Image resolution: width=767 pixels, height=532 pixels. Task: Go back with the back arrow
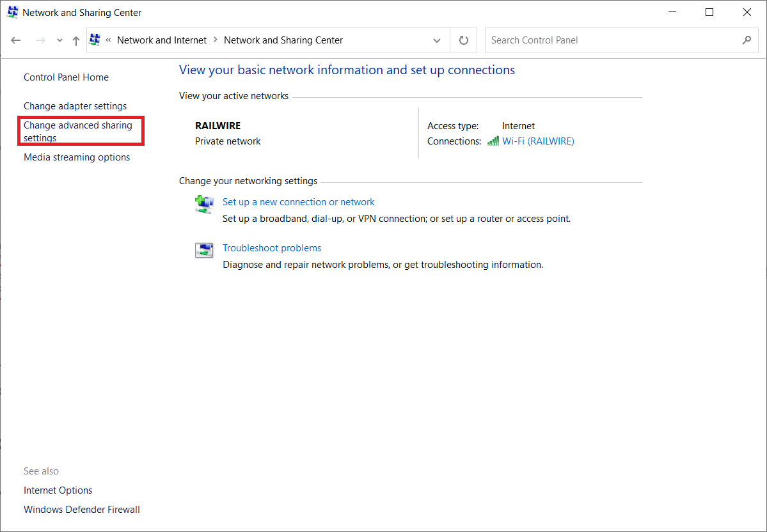(x=15, y=40)
